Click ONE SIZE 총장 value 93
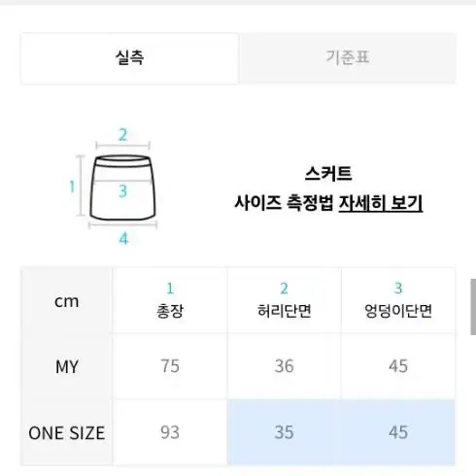476x476 pixels. [x=170, y=432]
